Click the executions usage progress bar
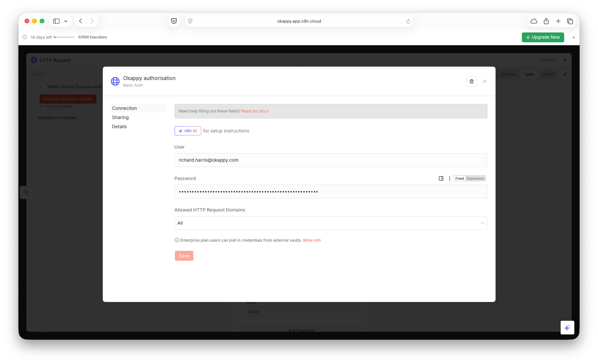Screen dimensions: 598x364 pos(64,37)
